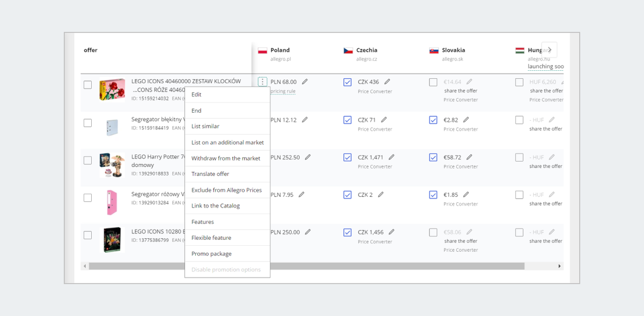Select Flexible feature menu entry
This screenshot has width=644, height=316.
tap(228, 238)
